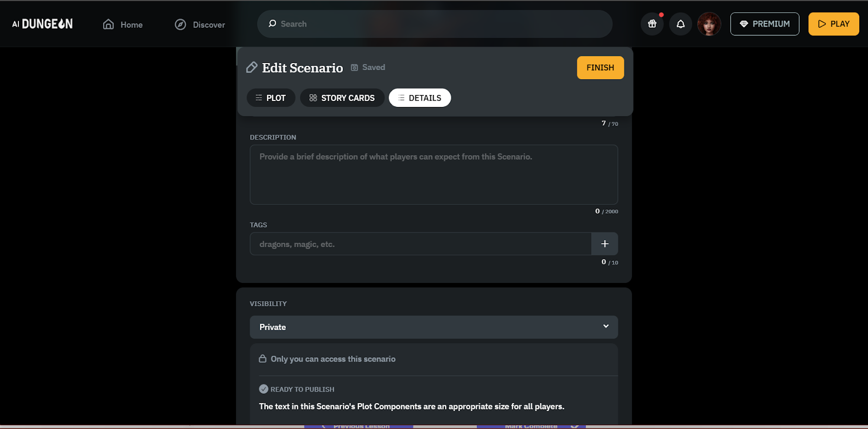This screenshot has height=429, width=868.
Task: Click the pencil icon beside Edit Scenario
Action: point(252,67)
